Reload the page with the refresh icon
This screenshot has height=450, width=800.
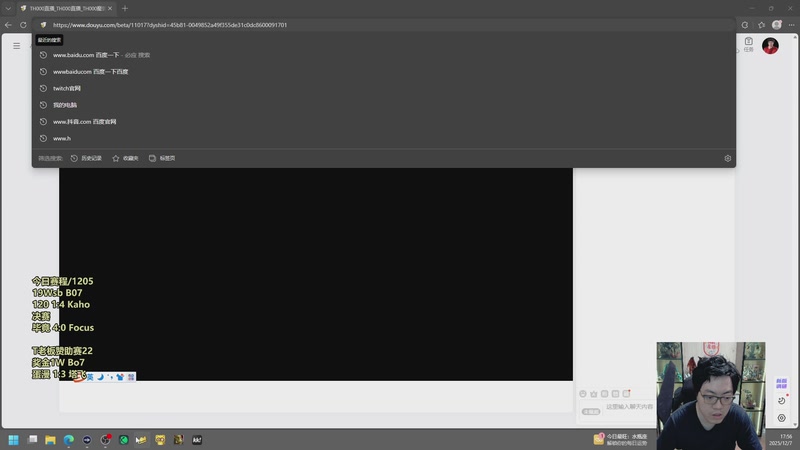(23, 24)
